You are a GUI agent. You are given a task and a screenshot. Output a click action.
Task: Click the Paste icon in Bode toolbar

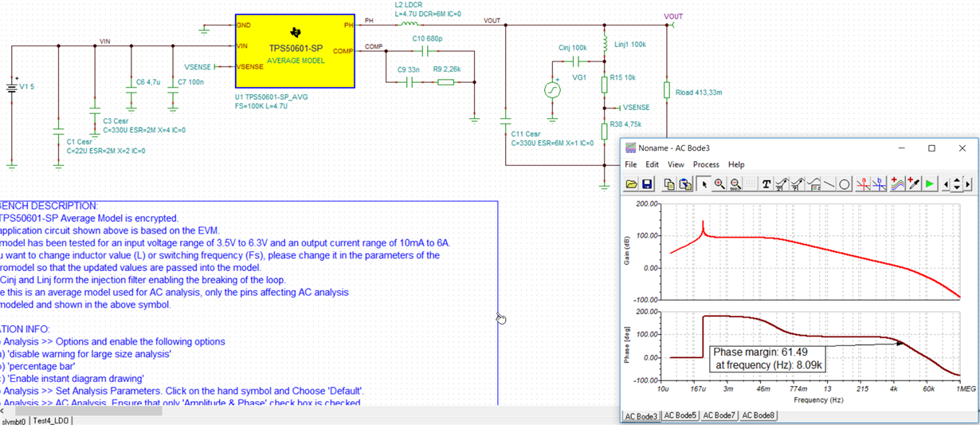685,184
